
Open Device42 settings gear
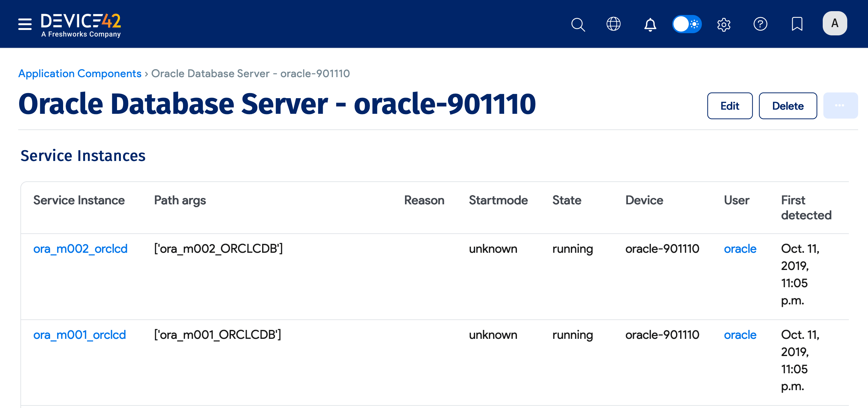pyautogui.click(x=724, y=24)
